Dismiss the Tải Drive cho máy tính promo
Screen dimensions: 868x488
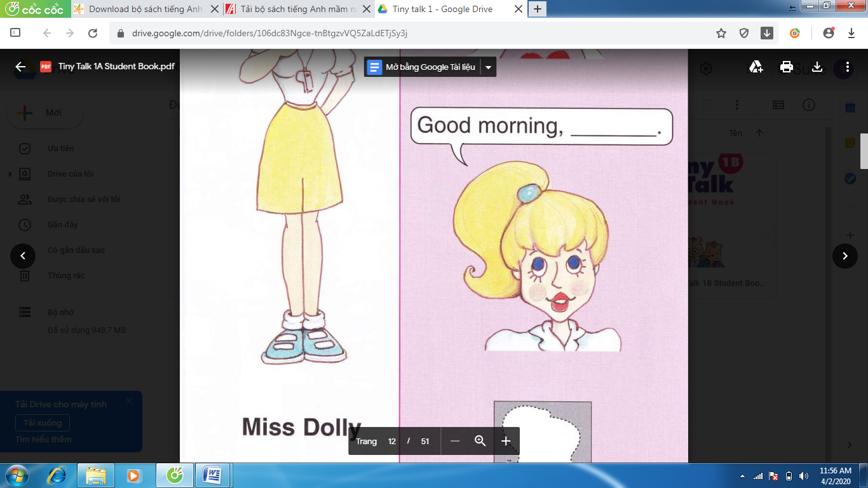click(129, 401)
